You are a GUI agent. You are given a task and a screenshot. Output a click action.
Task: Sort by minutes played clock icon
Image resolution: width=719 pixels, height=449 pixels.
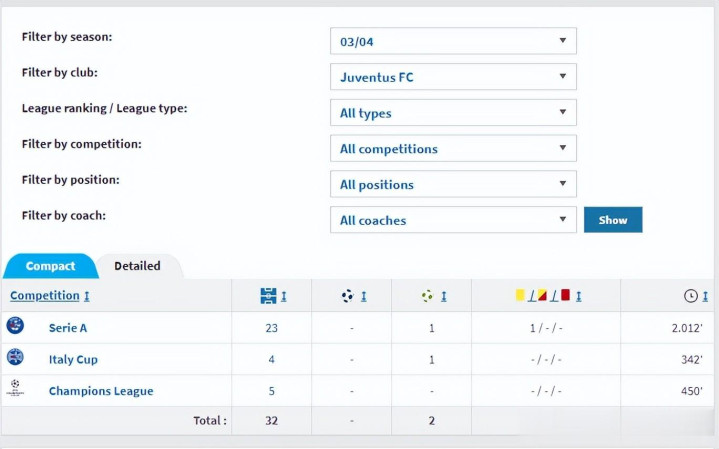(x=691, y=296)
